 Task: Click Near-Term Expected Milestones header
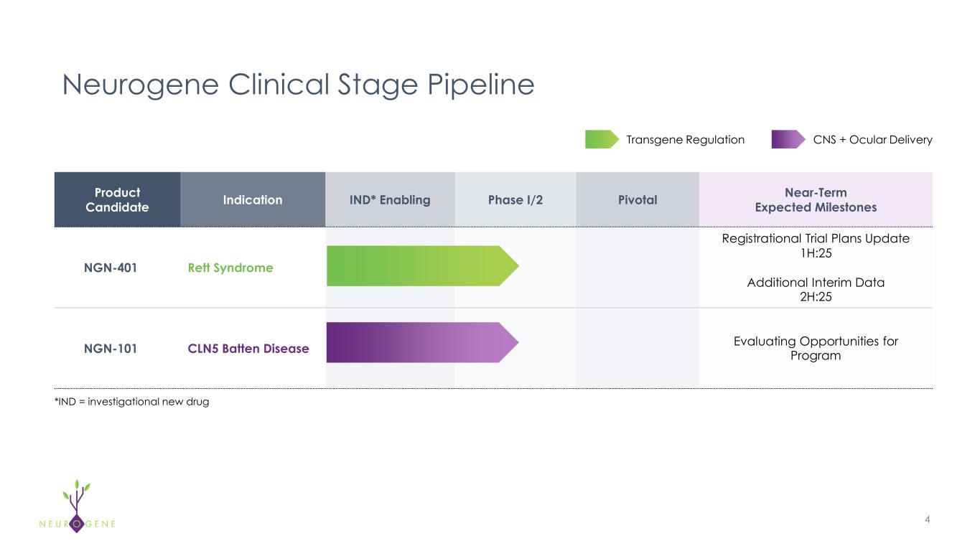816,199
